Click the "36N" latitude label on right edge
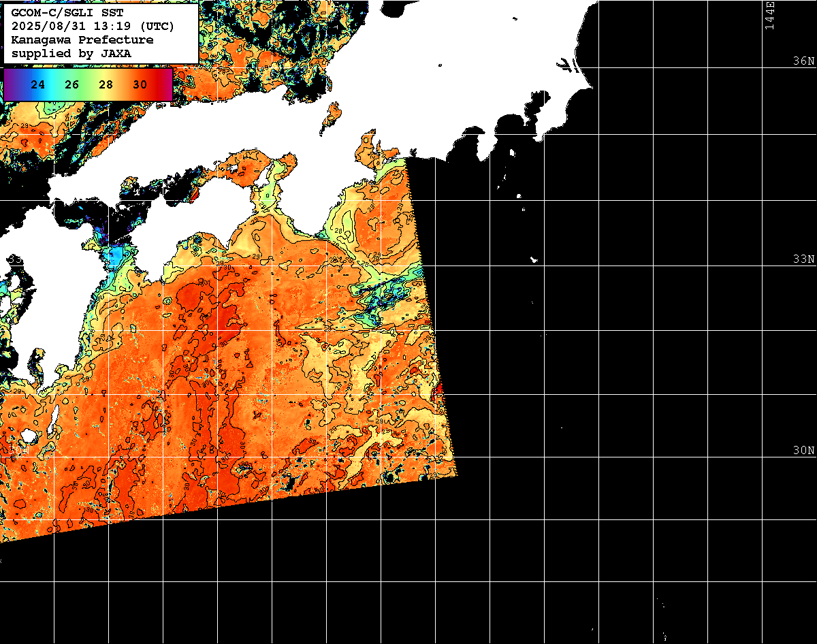Screen dimensions: 817x644 coord(804,61)
